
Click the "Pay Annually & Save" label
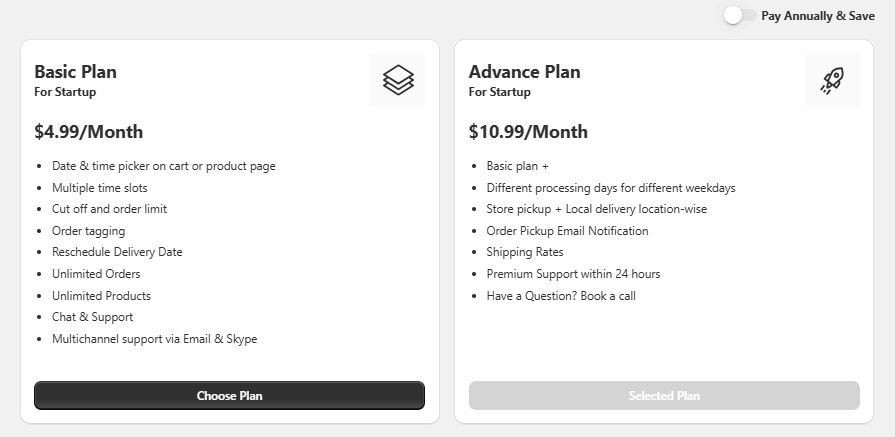point(817,16)
